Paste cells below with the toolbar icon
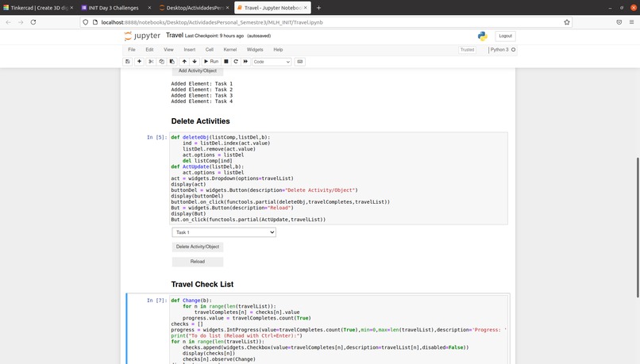Screen dimensions: 640x364 (172, 62)
